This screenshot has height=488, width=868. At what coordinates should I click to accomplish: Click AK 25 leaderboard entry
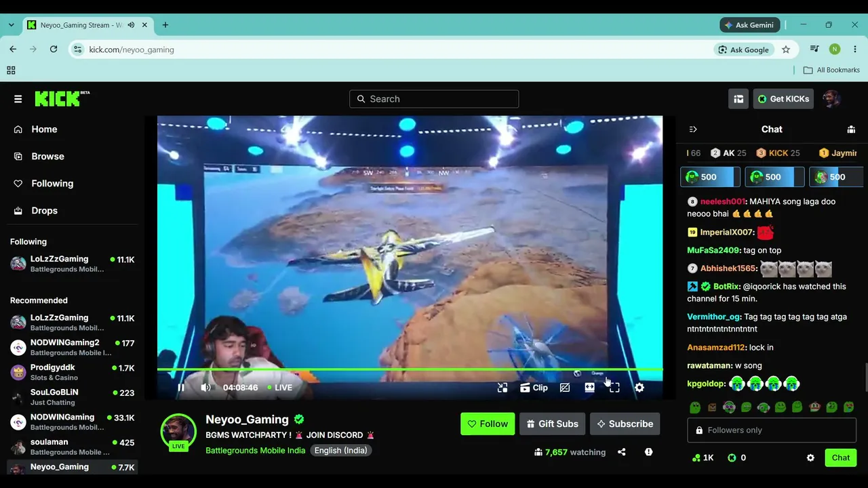[728, 153]
